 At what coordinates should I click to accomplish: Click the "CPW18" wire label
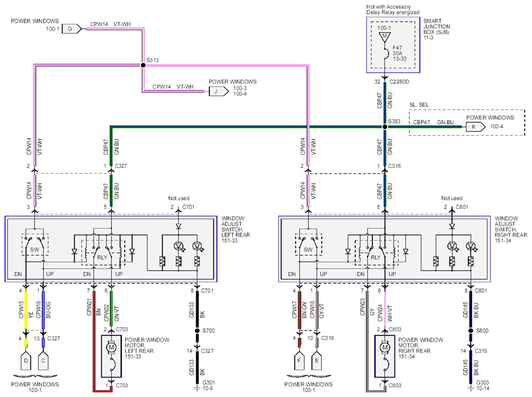click(312, 310)
